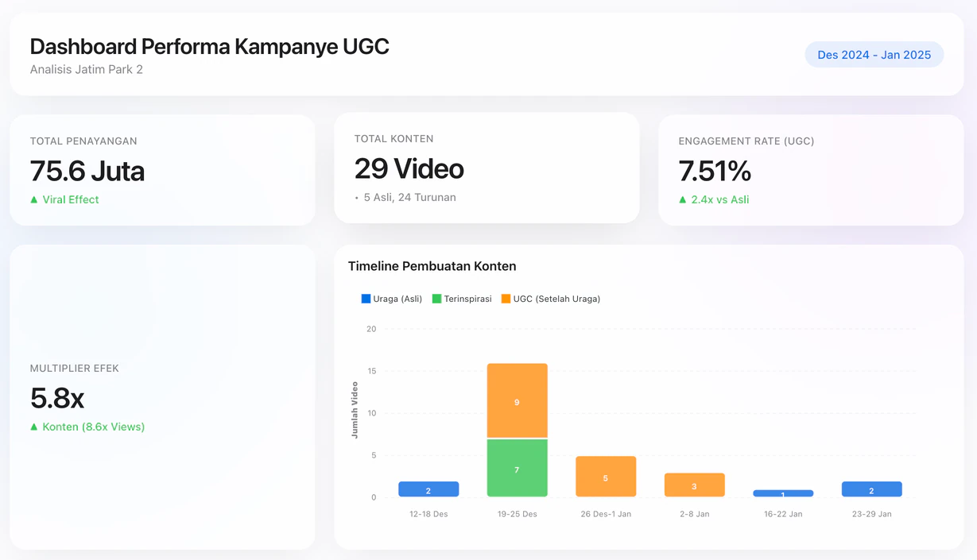Click the 19-25 Des axis label

point(518,514)
